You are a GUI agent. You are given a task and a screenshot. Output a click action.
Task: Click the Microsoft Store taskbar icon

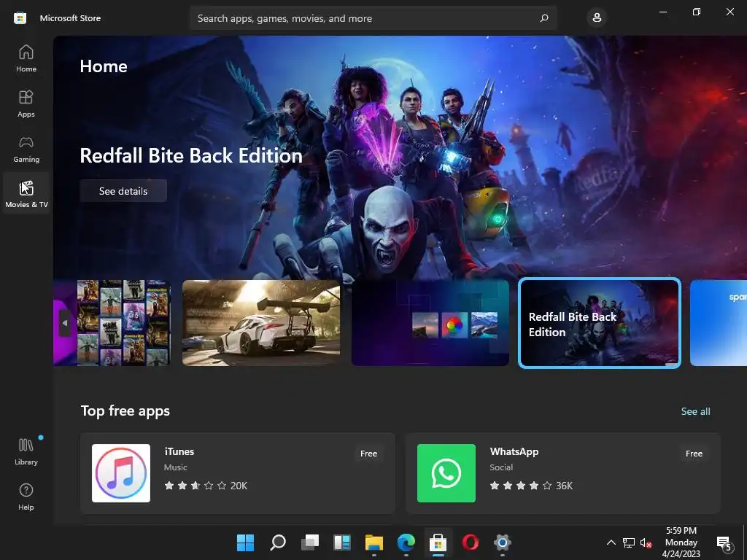438,542
